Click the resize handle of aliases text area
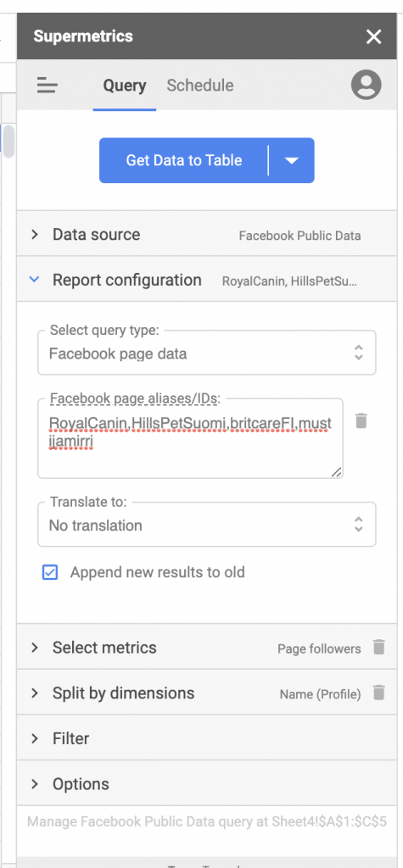 pyautogui.click(x=337, y=472)
